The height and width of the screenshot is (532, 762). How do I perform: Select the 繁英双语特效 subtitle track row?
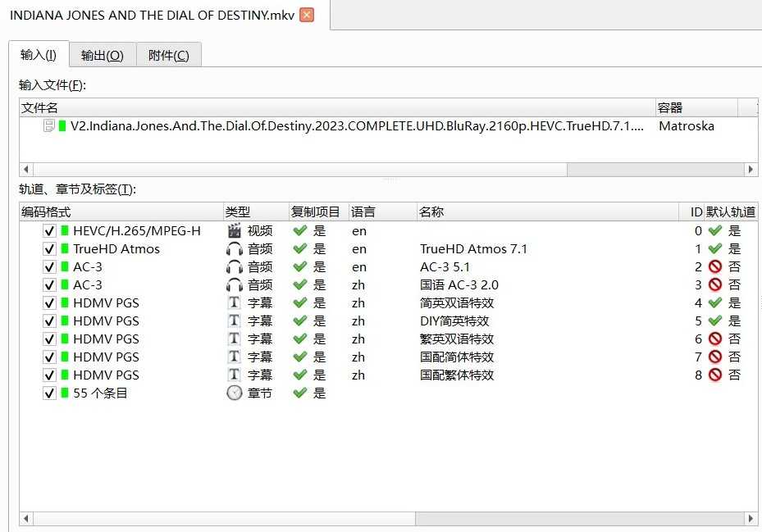[457, 339]
